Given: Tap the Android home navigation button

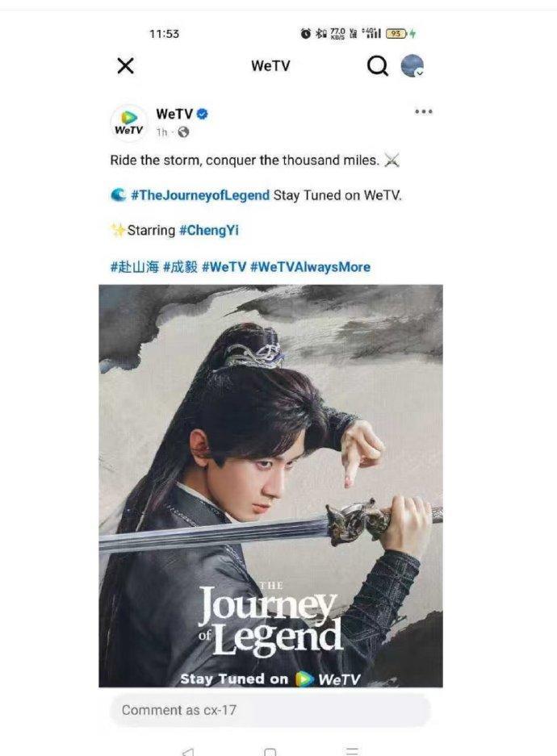Looking at the screenshot, I should pos(270,752).
